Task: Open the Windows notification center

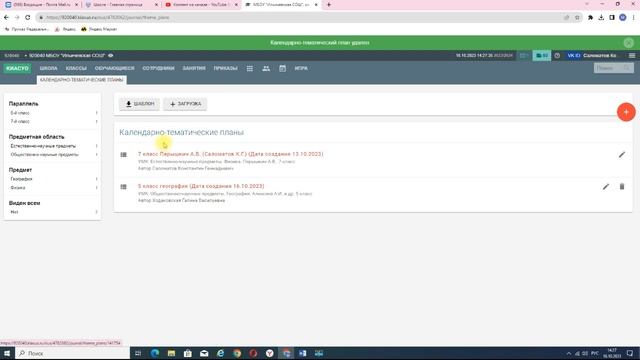Action: pyautogui.click(x=630, y=353)
